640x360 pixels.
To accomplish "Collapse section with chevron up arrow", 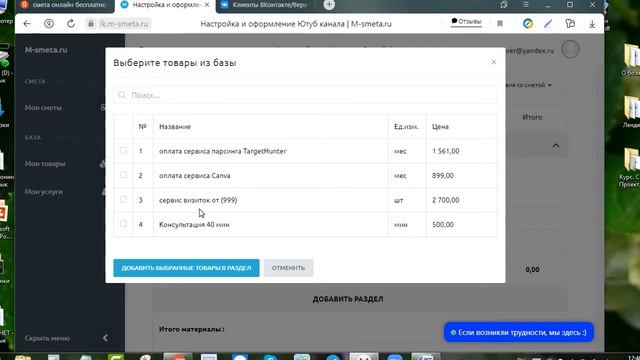I will coord(556,145).
